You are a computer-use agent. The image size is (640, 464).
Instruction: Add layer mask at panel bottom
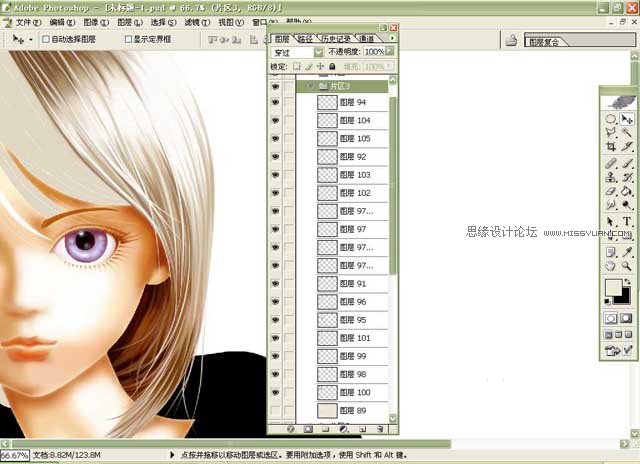click(x=309, y=429)
